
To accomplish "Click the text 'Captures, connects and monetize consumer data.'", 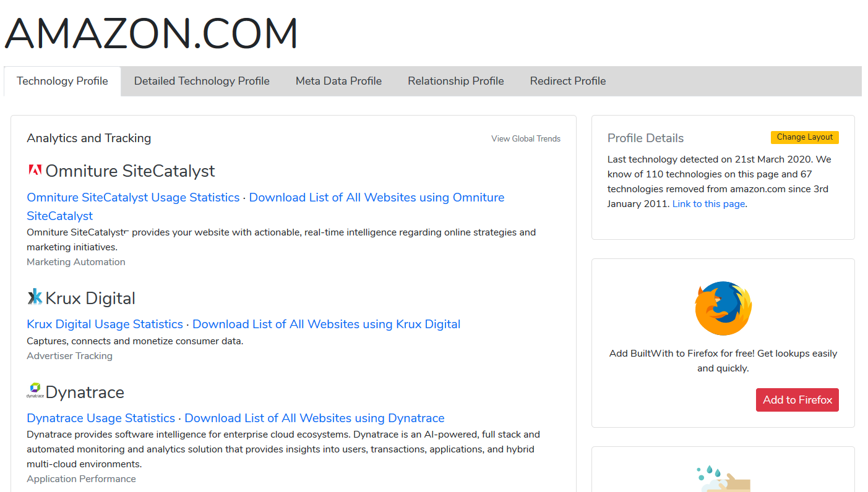I will tap(135, 341).
